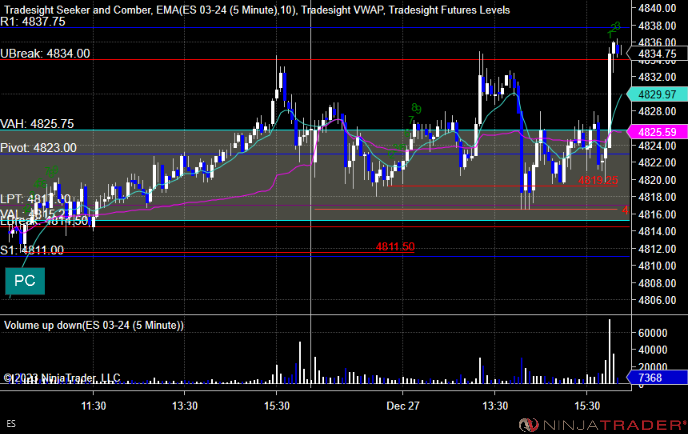The width and height of the screenshot is (688, 434).
Task: Click the ES symbol label at bottom
Action: (x=11, y=424)
